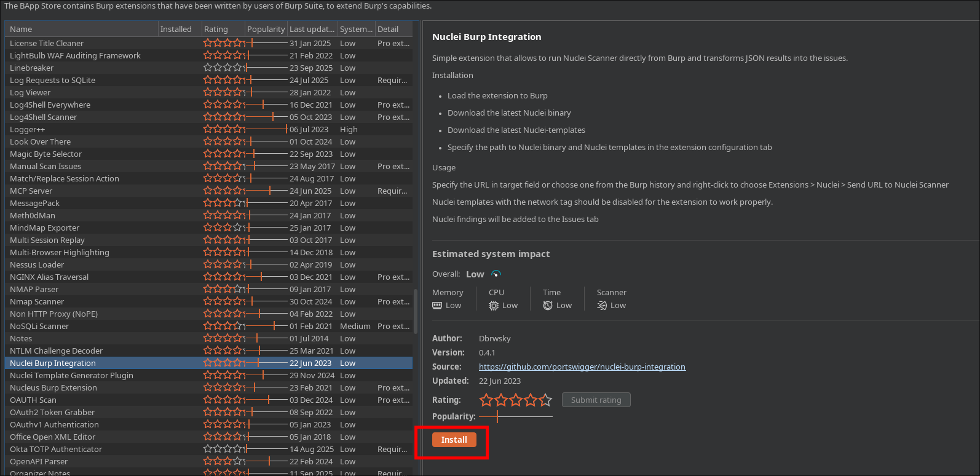Image resolution: width=980 pixels, height=476 pixels.
Task: Click the fifth rating star in details
Action: coord(545,400)
